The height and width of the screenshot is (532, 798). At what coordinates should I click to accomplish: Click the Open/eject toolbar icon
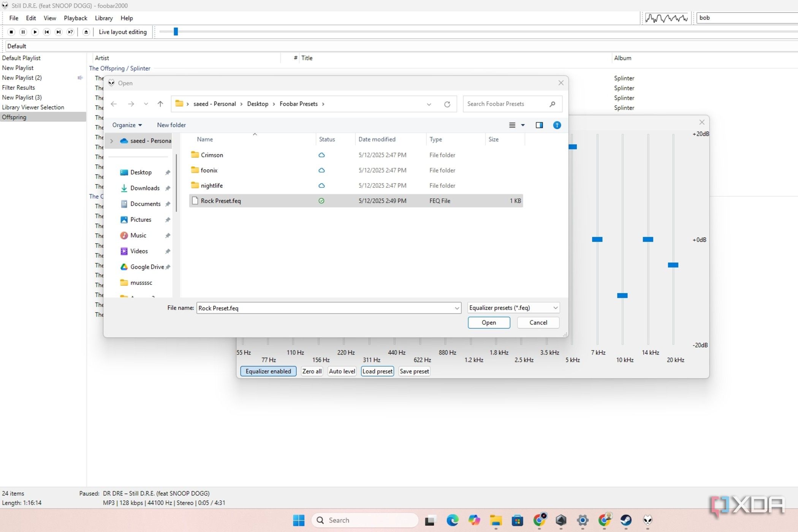tap(86, 32)
